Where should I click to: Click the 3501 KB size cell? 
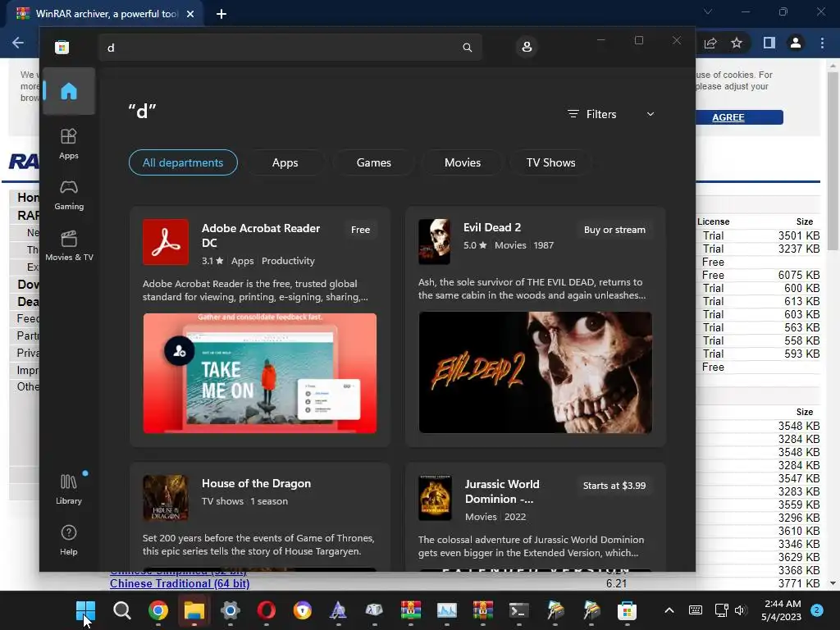click(799, 235)
